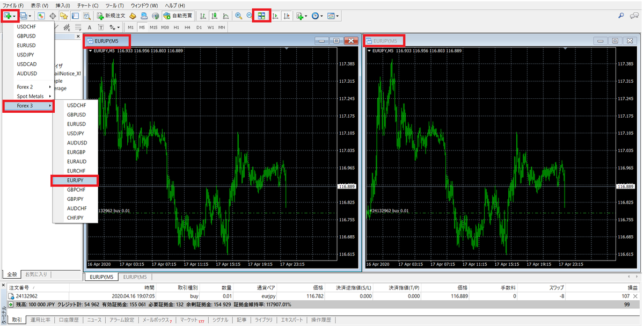This screenshot has height=326, width=644.
Task: Expand the profiles dropdown arrow
Action: pos(30,16)
